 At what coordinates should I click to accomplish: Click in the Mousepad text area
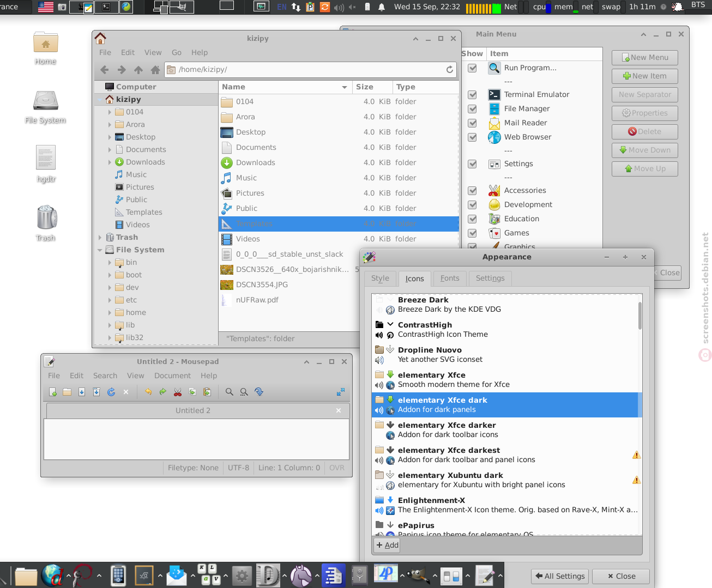(x=197, y=439)
